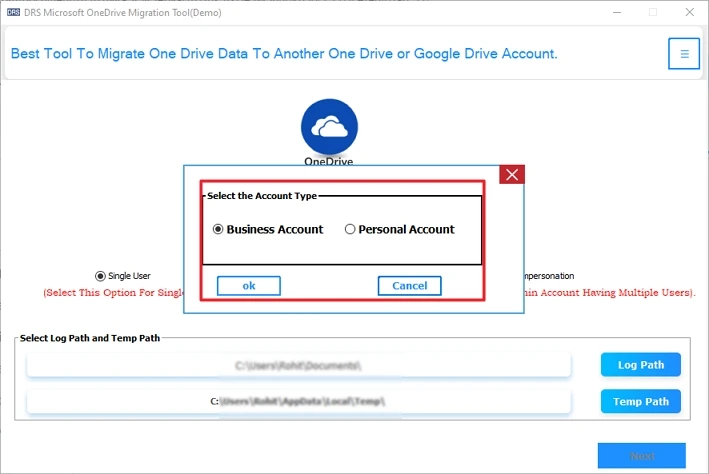Click the temp path text field
Screen dimensions: 709x474
[298, 402]
